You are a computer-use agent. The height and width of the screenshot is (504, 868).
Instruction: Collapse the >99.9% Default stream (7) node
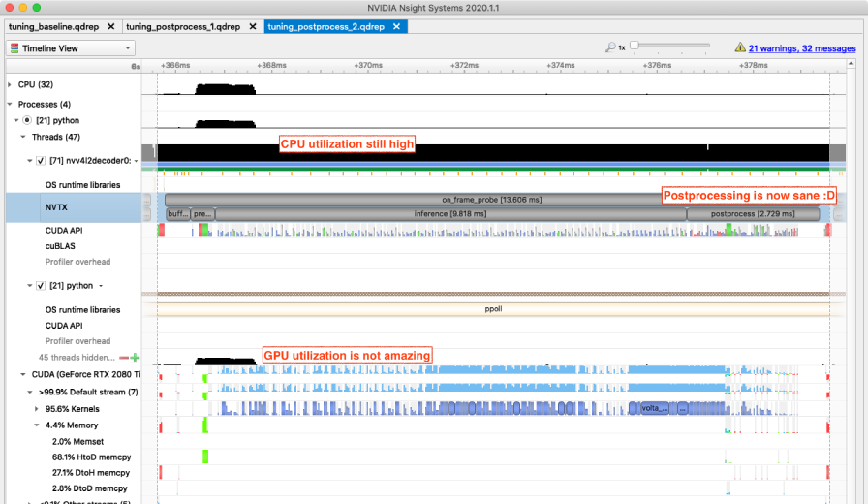30,393
